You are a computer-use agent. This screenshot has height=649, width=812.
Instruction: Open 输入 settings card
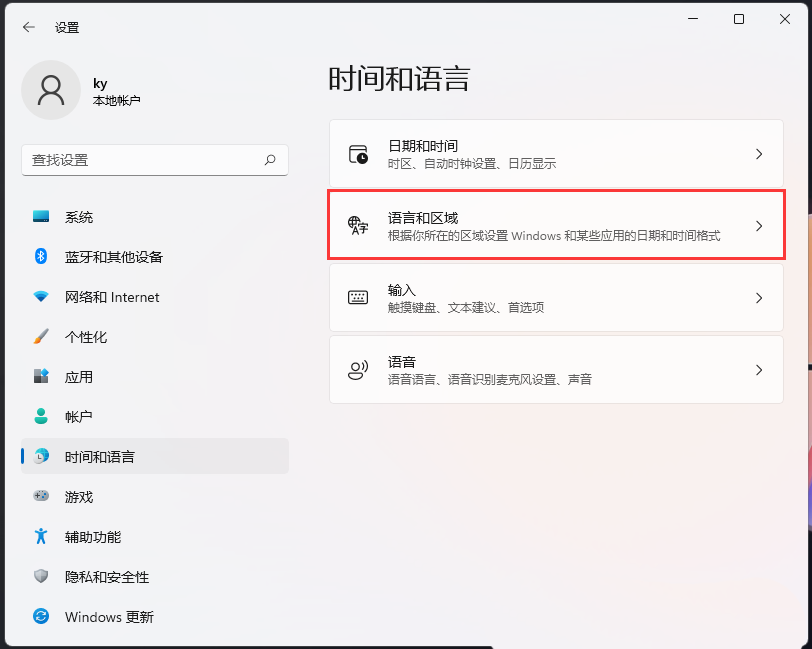[556, 298]
